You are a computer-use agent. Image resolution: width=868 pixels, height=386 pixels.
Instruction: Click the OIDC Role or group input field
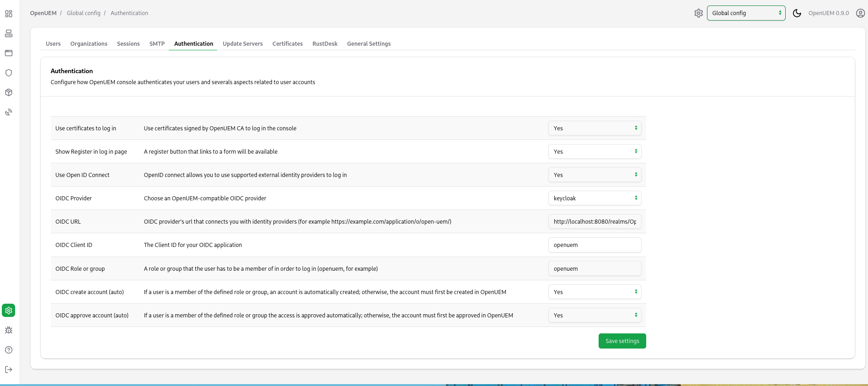595,268
